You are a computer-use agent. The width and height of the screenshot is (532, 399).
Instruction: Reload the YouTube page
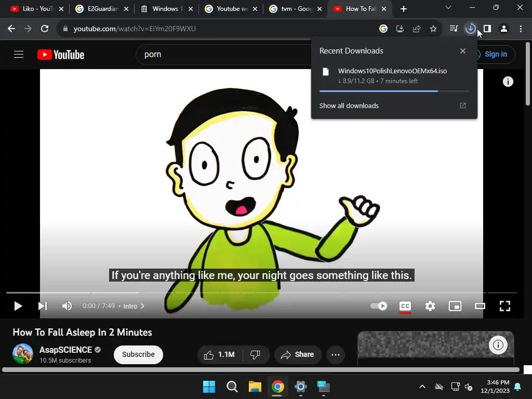[45, 29]
